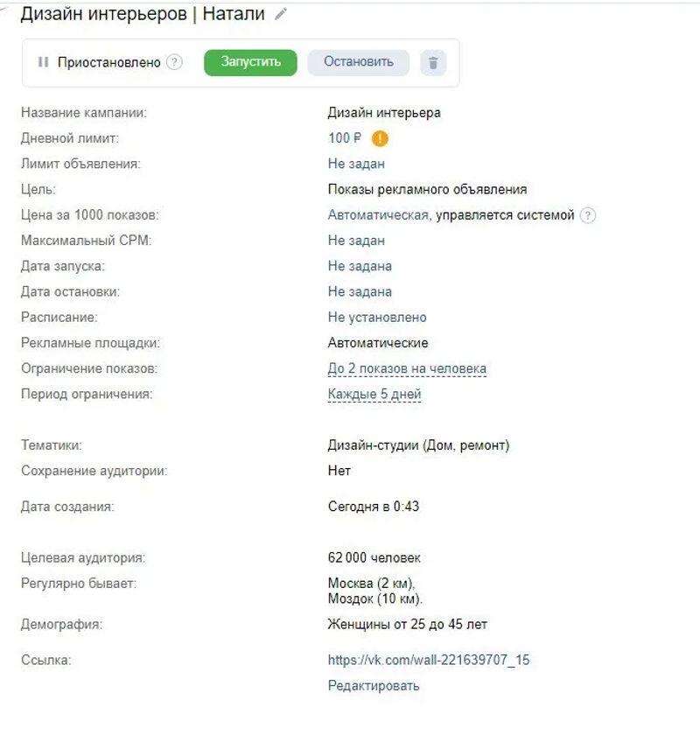Image resolution: width=700 pixels, height=735 pixels.
Task: Open the impression limit dropdown, До 2 показов
Action: pyautogui.click(x=407, y=369)
